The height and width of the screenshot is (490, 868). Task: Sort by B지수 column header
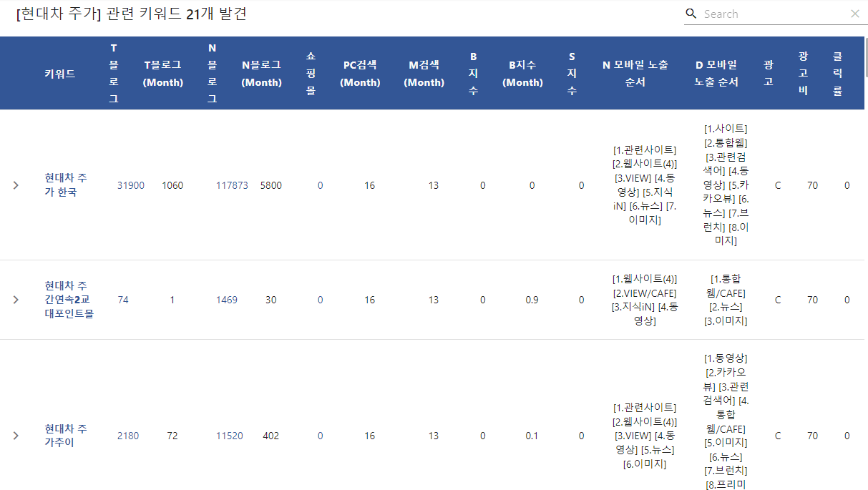pyautogui.click(x=473, y=74)
